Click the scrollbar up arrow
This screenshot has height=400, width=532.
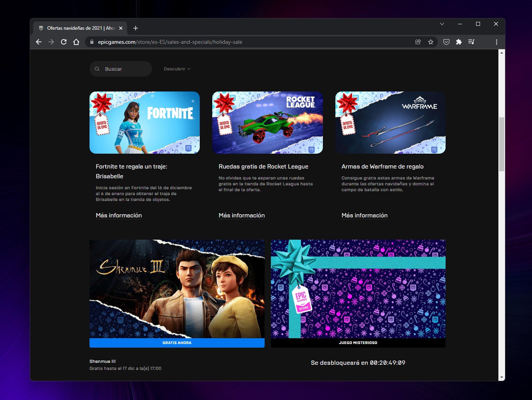(502, 53)
